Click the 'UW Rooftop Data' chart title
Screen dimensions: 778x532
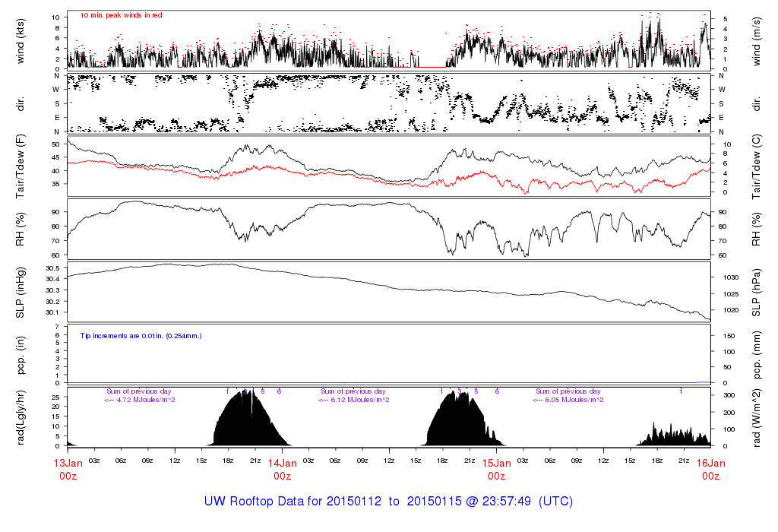point(388,502)
